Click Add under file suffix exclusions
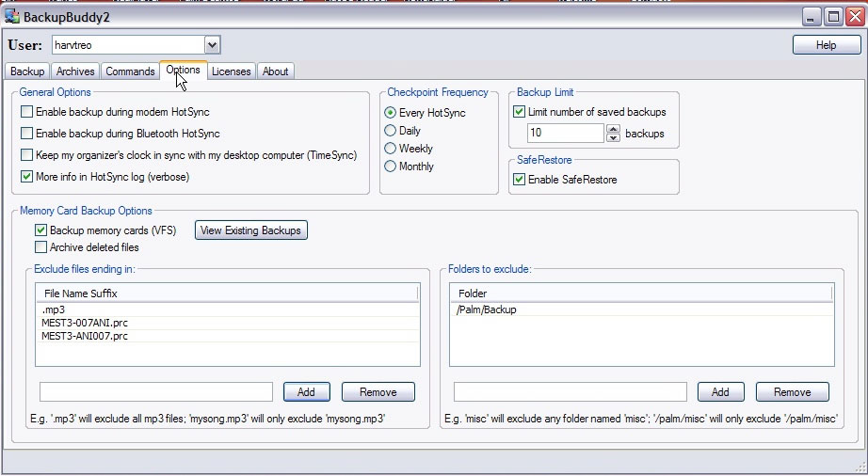The width and height of the screenshot is (868, 476). pos(306,392)
